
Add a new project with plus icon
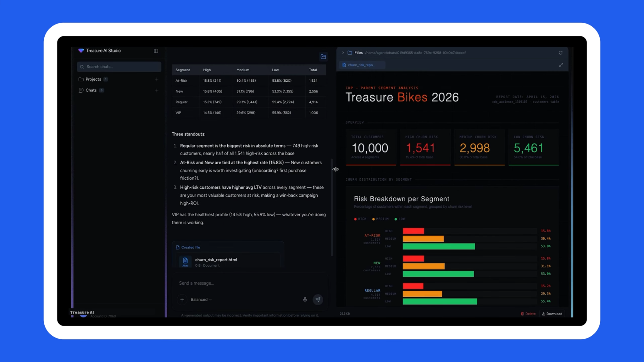click(157, 80)
